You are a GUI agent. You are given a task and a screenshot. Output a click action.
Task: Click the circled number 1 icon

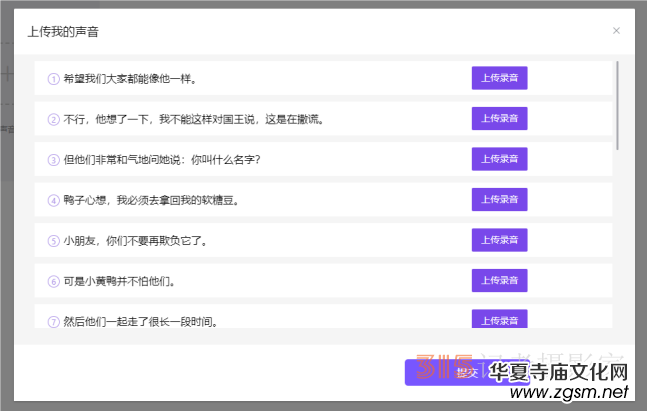pos(54,78)
